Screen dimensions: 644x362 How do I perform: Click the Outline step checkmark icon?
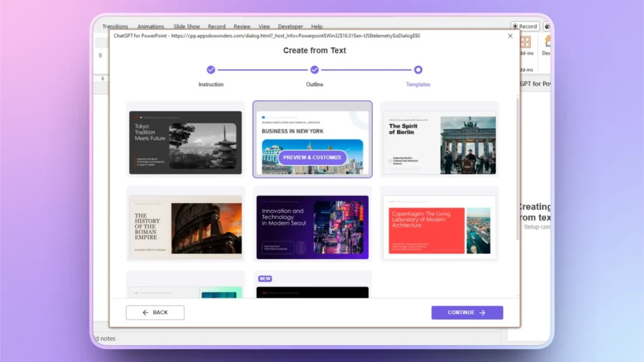click(314, 70)
